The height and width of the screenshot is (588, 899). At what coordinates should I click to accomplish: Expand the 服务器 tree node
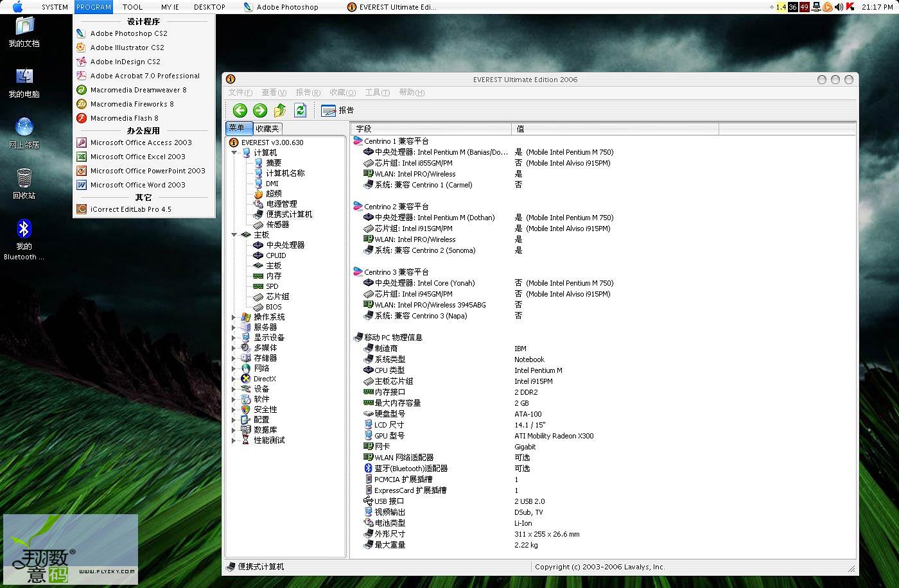pos(234,327)
